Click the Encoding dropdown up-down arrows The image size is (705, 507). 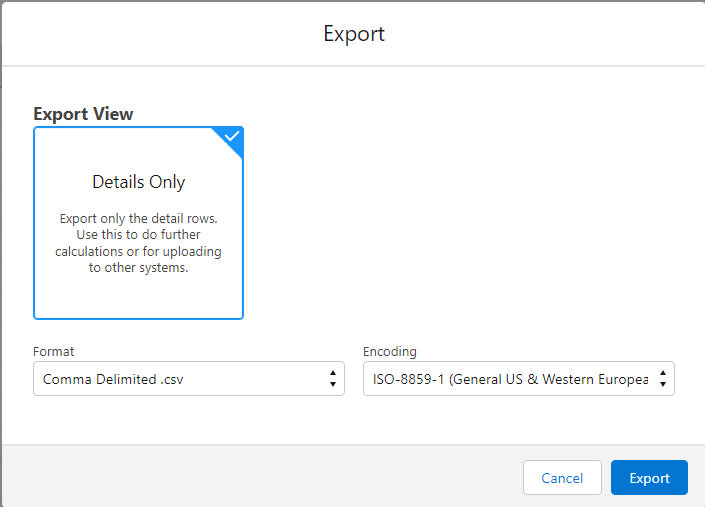point(661,379)
